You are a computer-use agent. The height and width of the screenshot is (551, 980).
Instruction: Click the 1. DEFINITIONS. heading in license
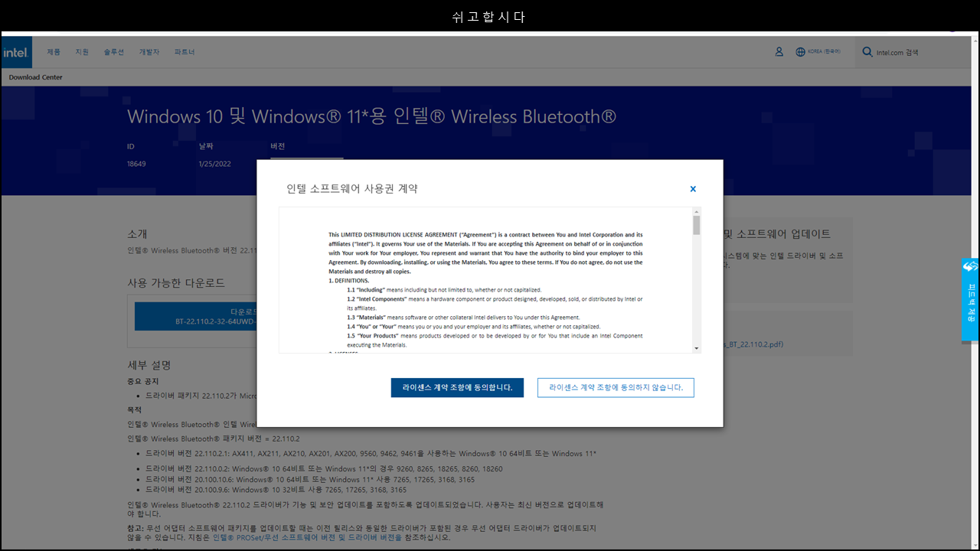(348, 281)
